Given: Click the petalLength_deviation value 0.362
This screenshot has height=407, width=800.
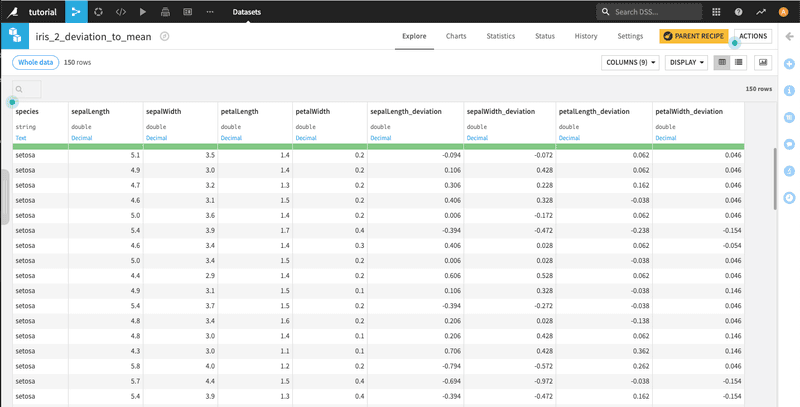Looking at the screenshot, I should pos(642,351).
